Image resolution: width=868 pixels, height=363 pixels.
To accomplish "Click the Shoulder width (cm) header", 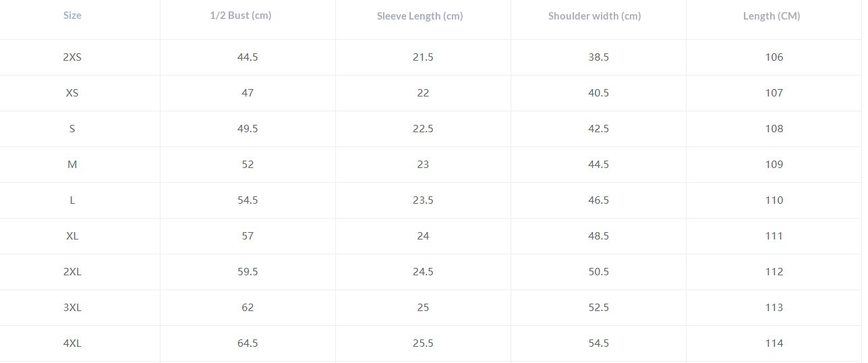I will click(594, 16).
